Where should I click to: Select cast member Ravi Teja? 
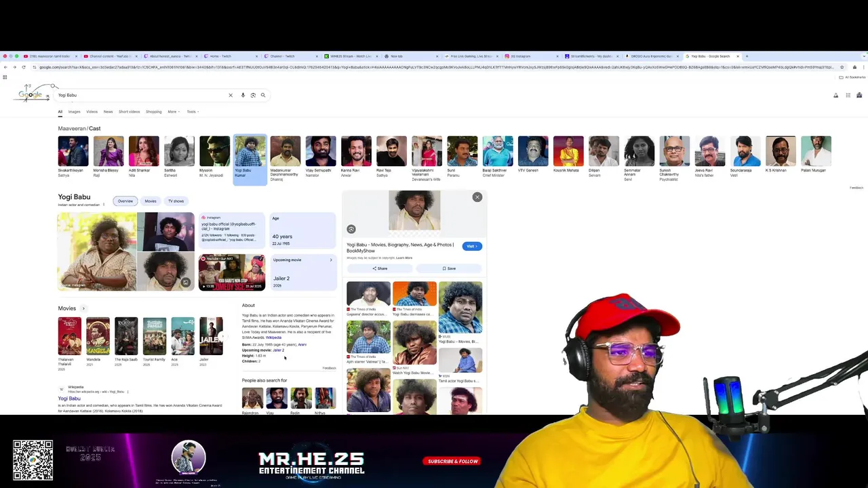point(391,157)
